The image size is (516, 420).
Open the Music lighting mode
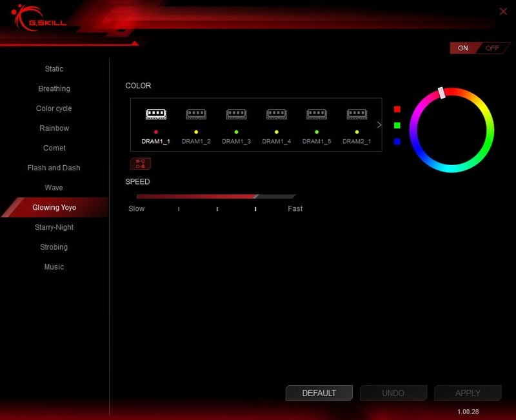click(54, 266)
